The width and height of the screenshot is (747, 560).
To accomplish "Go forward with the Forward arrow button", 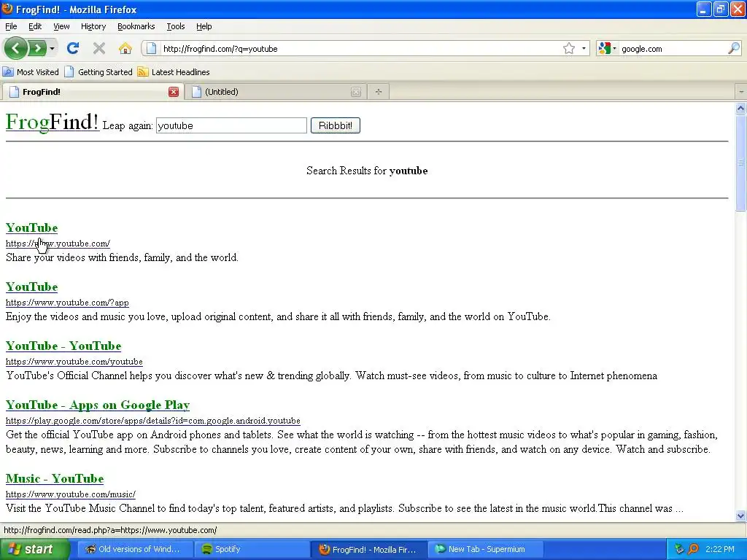I will pos(37,48).
